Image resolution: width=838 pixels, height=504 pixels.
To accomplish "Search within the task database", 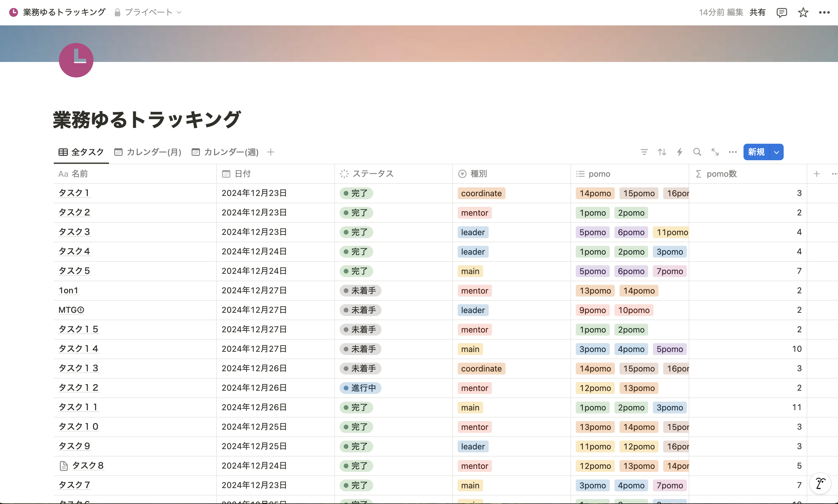I will point(697,152).
